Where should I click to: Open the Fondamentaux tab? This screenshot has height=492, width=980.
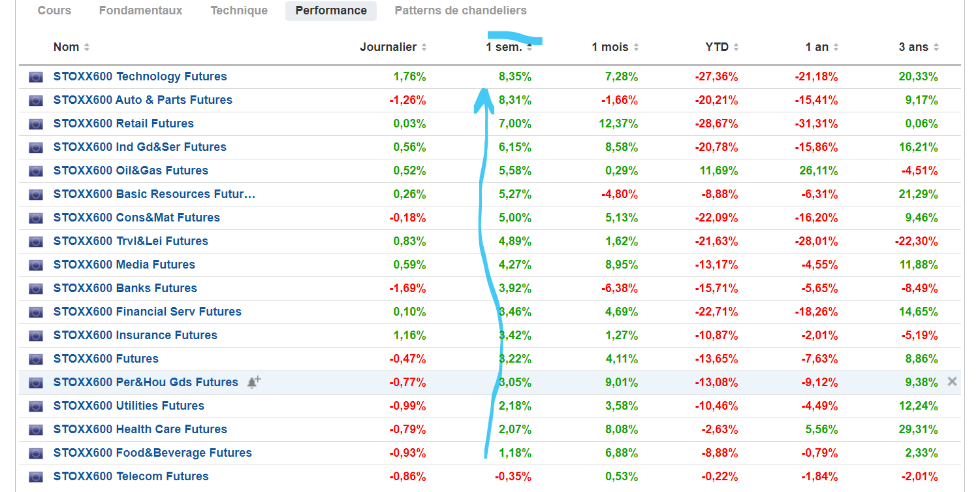click(140, 10)
